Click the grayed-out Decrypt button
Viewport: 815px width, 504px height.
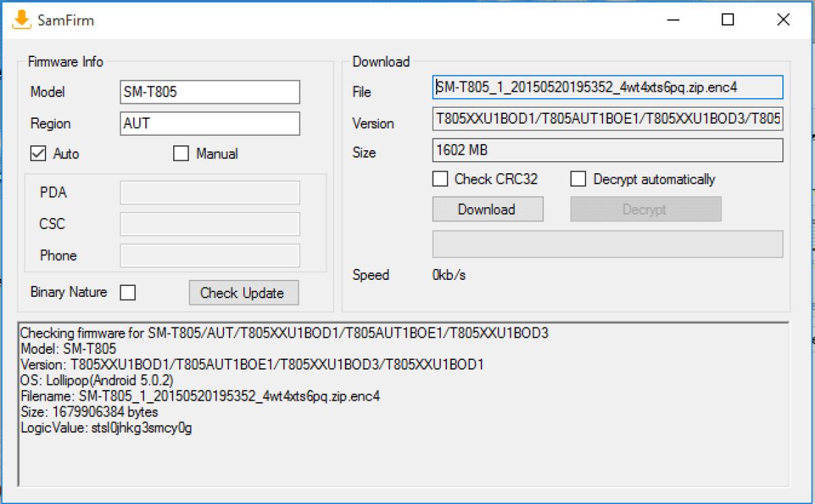645,209
